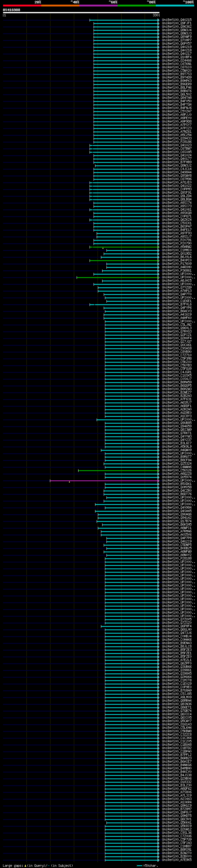Open hit UniRef100_Q05974
The image size is (197, 868).
176,477
